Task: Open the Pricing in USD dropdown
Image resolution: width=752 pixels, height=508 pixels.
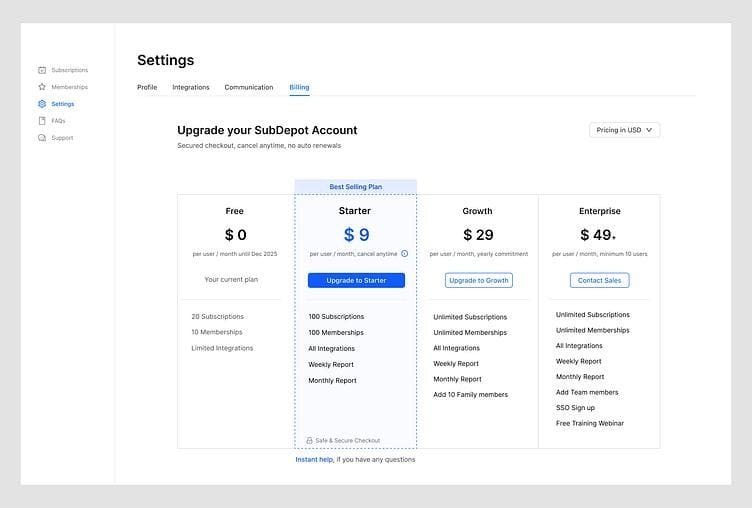Action: (624, 130)
